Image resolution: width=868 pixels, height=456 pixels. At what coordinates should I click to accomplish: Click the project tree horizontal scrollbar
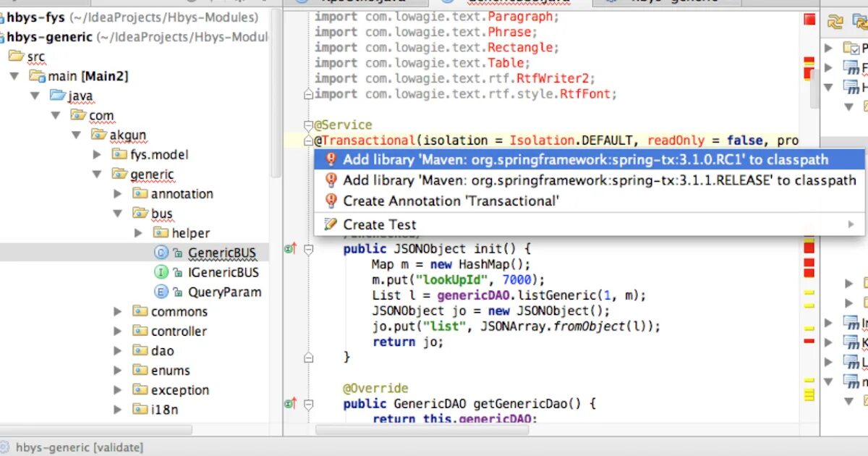[97, 429]
